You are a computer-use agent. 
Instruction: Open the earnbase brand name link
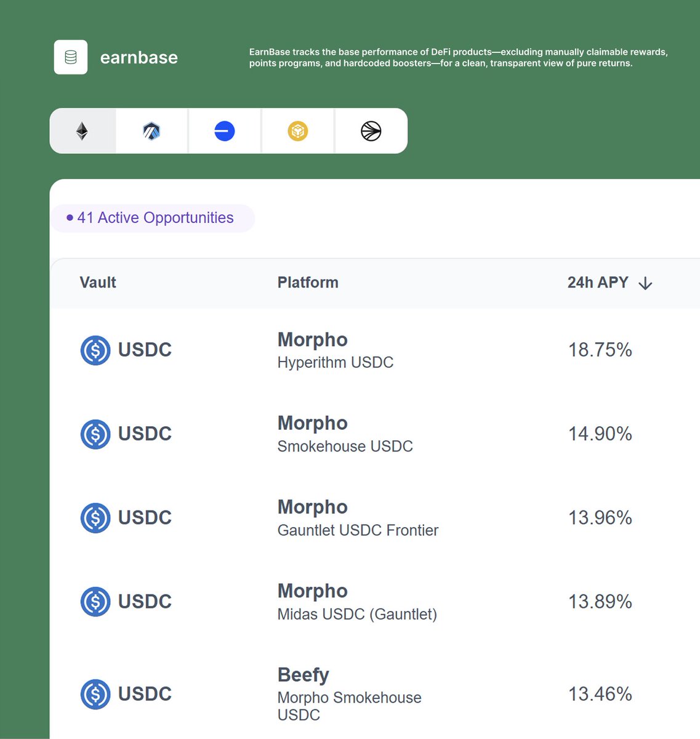(x=139, y=57)
